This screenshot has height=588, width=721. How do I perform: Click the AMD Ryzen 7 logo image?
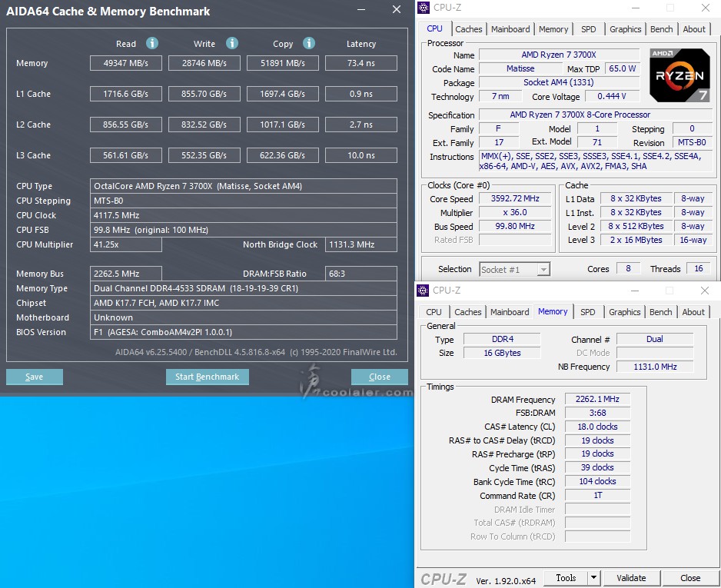679,75
